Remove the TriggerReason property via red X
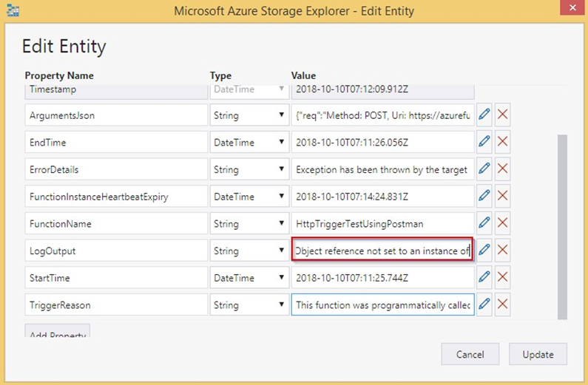Screen dimensions: 588x385 pyautogui.click(x=503, y=304)
